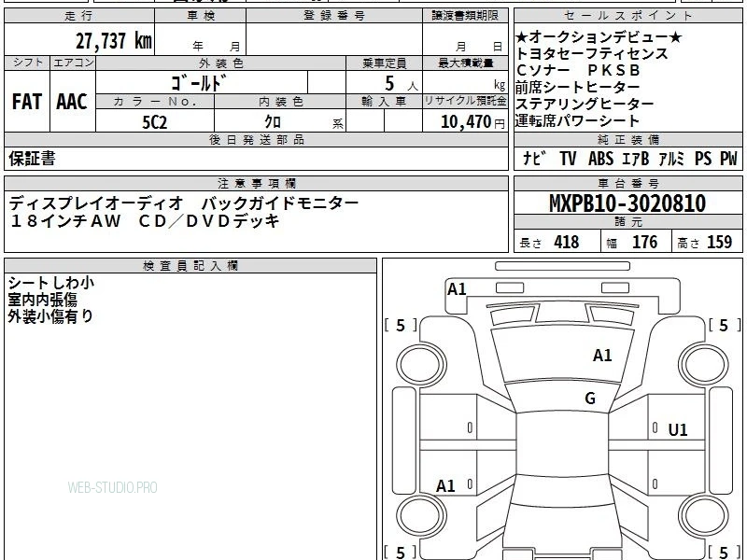
Task: Select the 走行 column header
Action: (79, 16)
